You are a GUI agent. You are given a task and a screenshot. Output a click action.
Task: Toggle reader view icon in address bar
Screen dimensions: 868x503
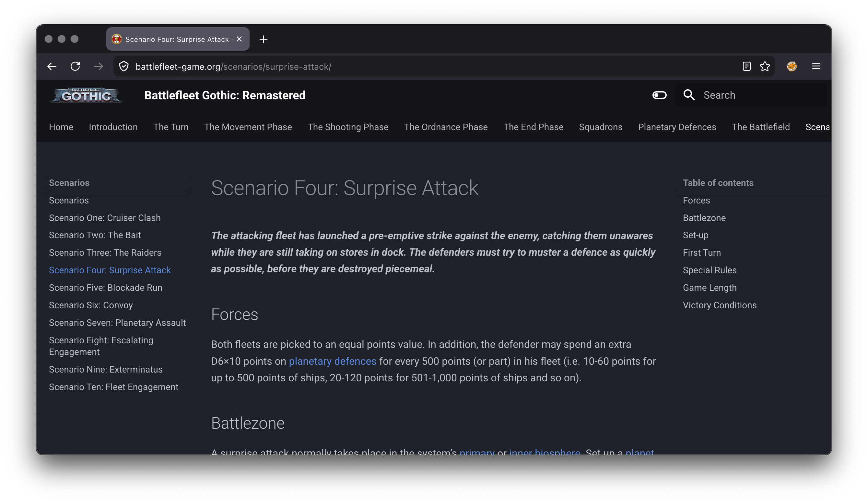click(x=746, y=66)
